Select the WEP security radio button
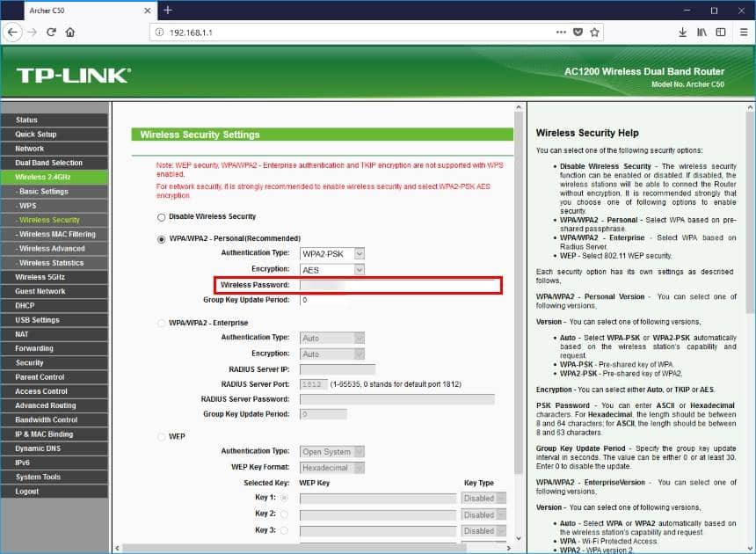The image size is (756, 554). coord(161,437)
